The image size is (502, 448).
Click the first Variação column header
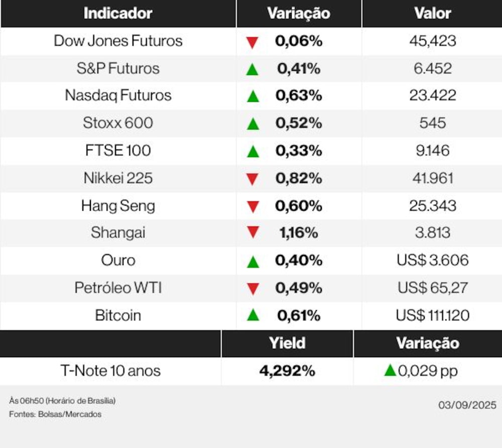click(298, 14)
